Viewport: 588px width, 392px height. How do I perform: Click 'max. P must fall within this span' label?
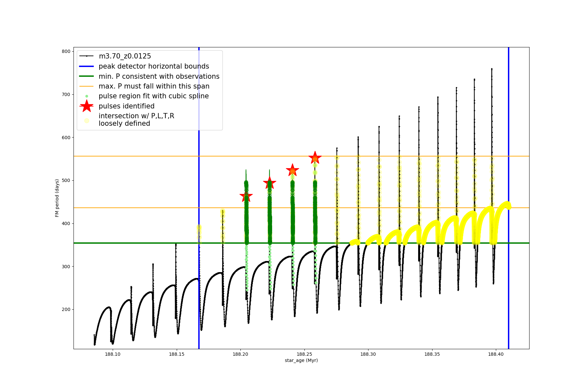click(x=154, y=86)
